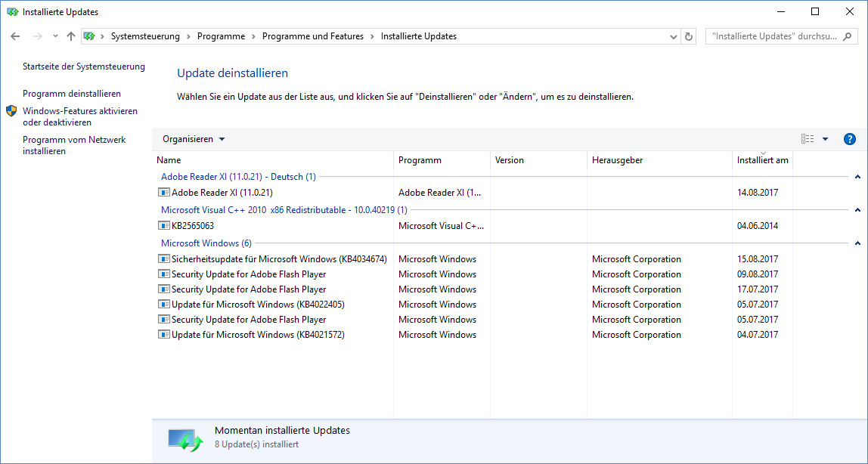Collapse the Adobe Reader XI group

point(857,177)
